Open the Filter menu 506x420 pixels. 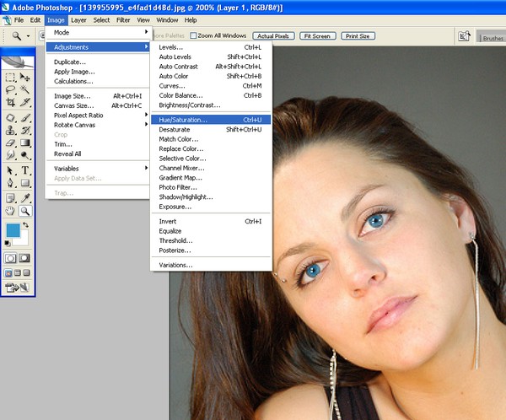(123, 20)
